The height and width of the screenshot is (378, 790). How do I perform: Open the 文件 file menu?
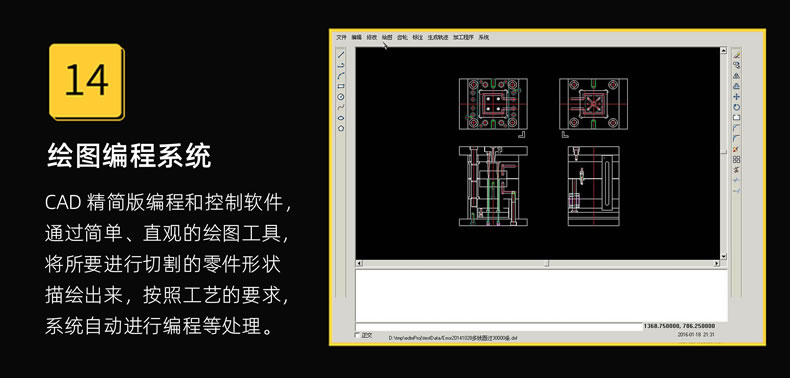point(342,37)
